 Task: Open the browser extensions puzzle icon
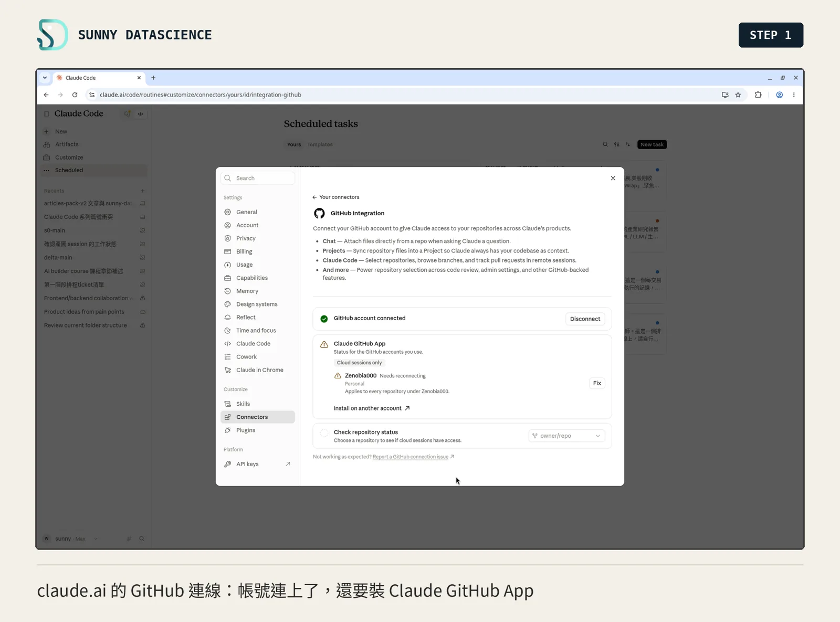point(758,95)
